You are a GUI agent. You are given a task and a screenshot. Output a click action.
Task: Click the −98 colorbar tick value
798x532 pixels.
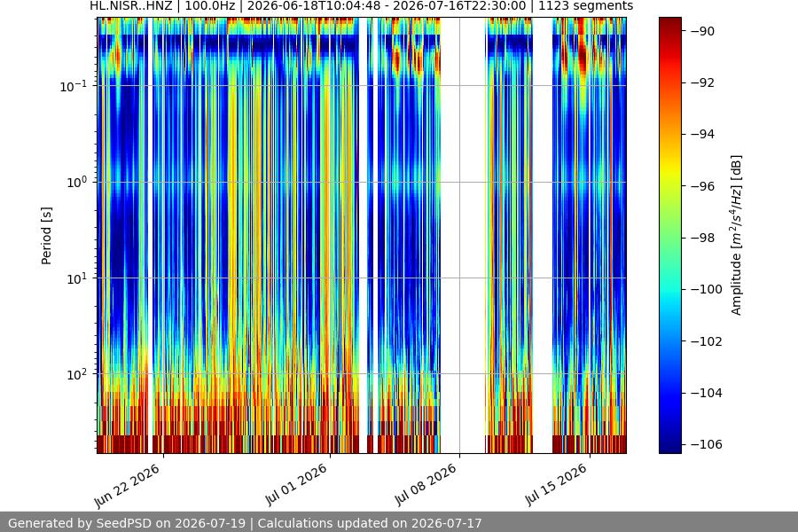point(702,238)
